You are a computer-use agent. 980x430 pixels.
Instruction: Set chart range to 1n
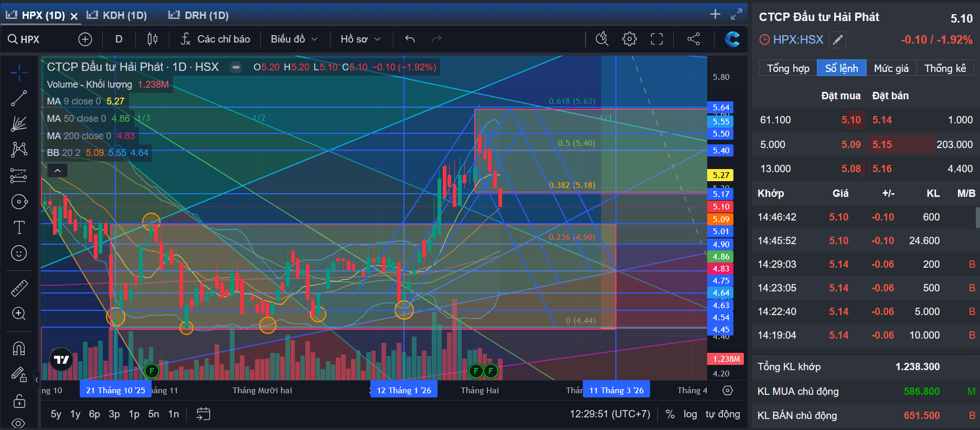click(x=174, y=414)
